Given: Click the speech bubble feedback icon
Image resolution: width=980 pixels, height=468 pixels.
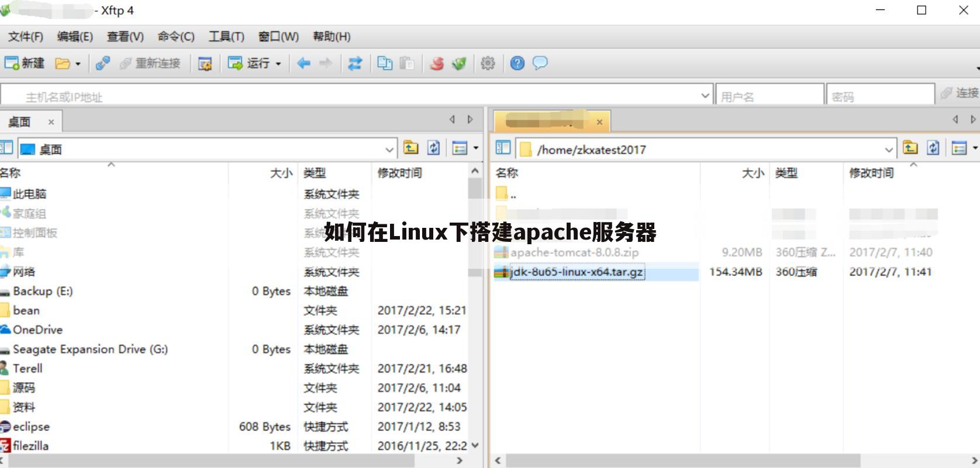Looking at the screenshot, I should (x=540, y=63).
